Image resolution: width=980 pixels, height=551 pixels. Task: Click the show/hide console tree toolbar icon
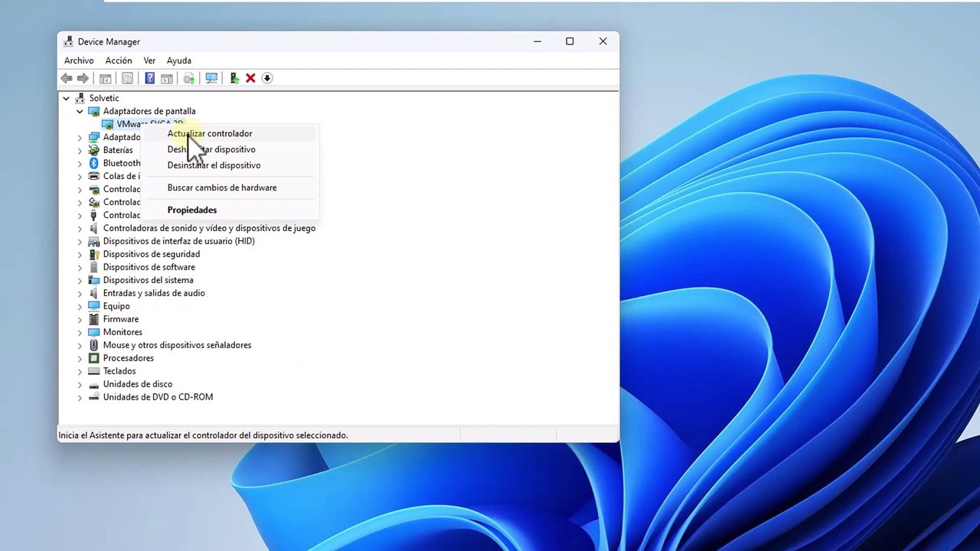(106, 78)
